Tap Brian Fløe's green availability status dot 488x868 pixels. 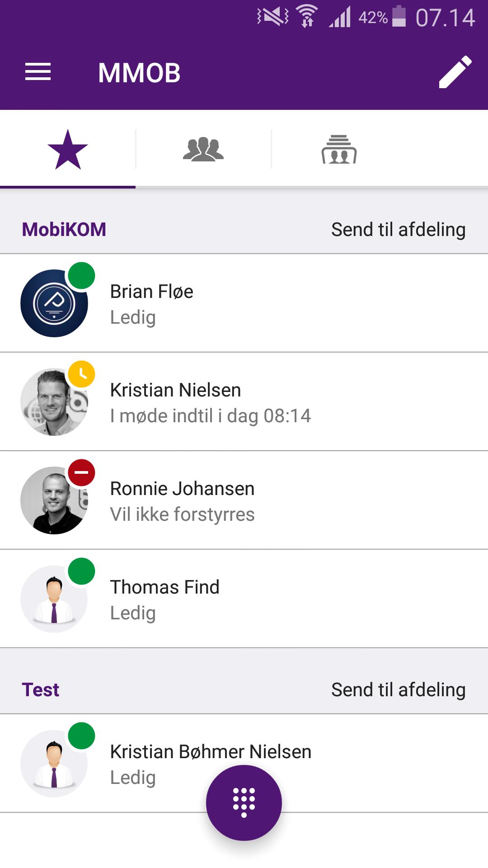(81, 275)
